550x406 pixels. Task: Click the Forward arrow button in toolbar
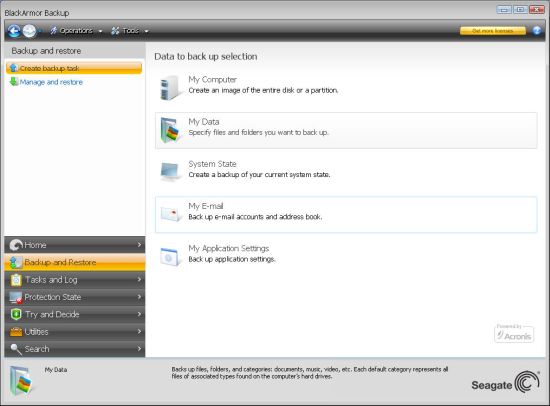(x=29, y=31)
